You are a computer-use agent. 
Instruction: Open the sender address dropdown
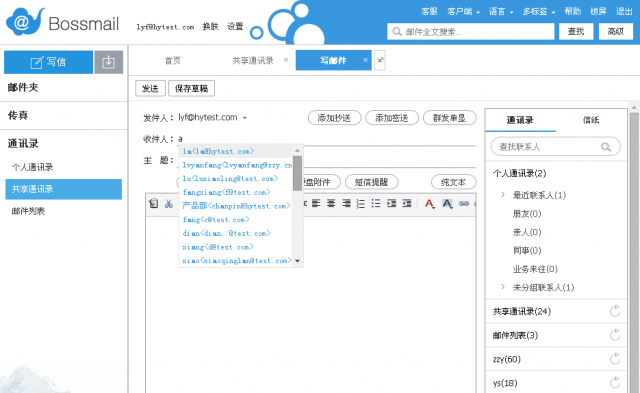tap(245, 118)
